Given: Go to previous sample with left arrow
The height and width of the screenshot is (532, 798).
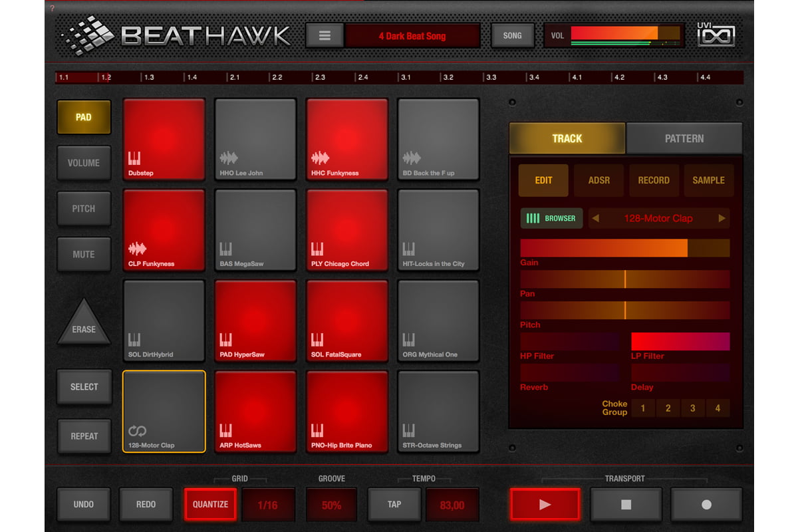Looking at the screenshot, I should pyautogui.click(x=595, y=218).
